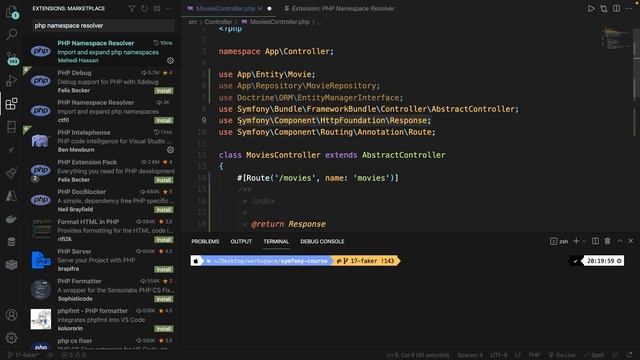
Task: Select the TERMINAL panel tab
Action: pos(276,242)
